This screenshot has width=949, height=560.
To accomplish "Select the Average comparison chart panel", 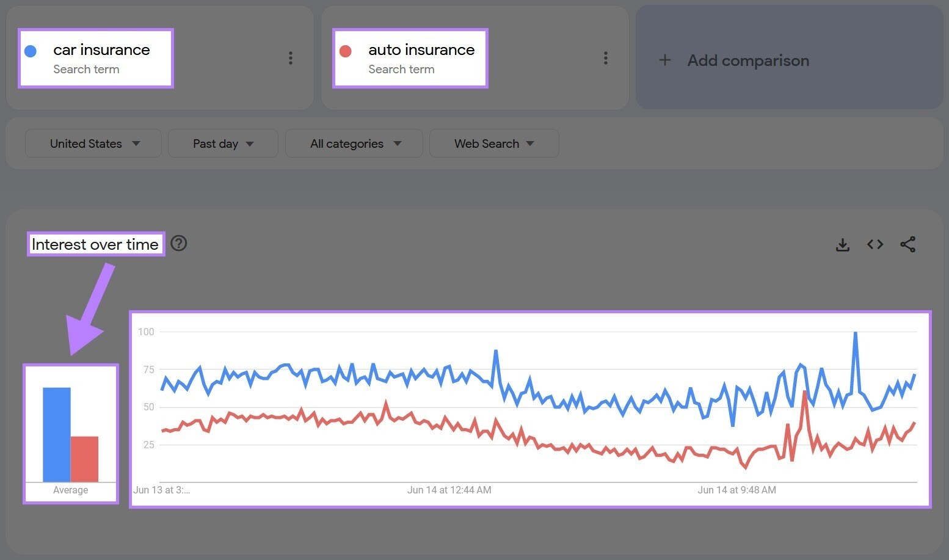I will (71, 434).
